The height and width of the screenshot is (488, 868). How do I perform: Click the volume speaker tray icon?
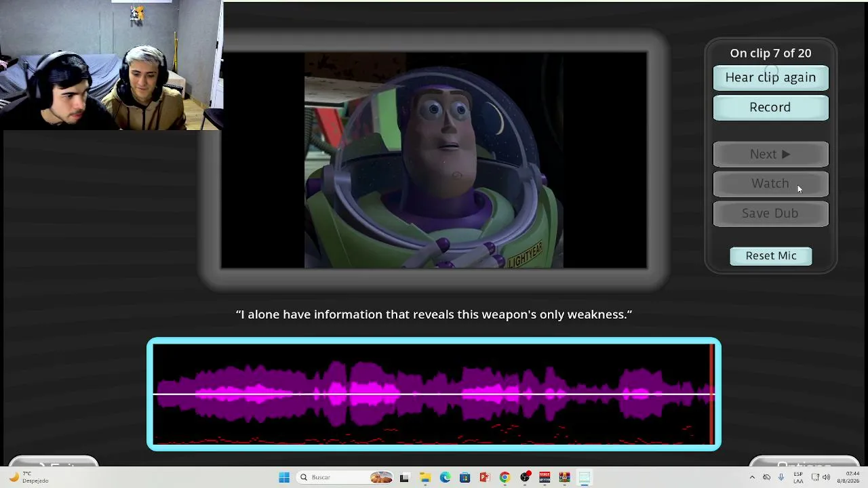[826, 477]
